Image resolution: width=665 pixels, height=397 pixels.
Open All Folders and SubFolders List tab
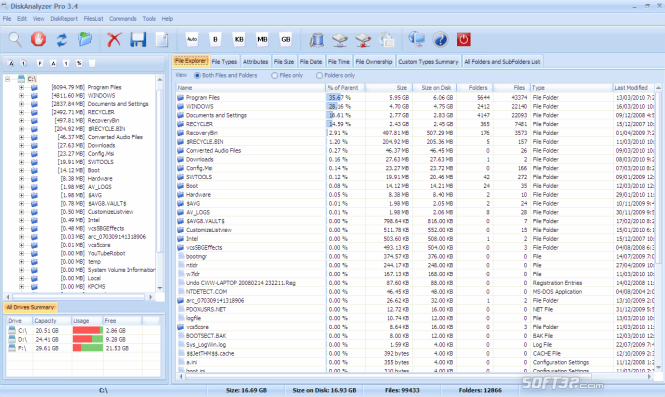pos(502,62)
